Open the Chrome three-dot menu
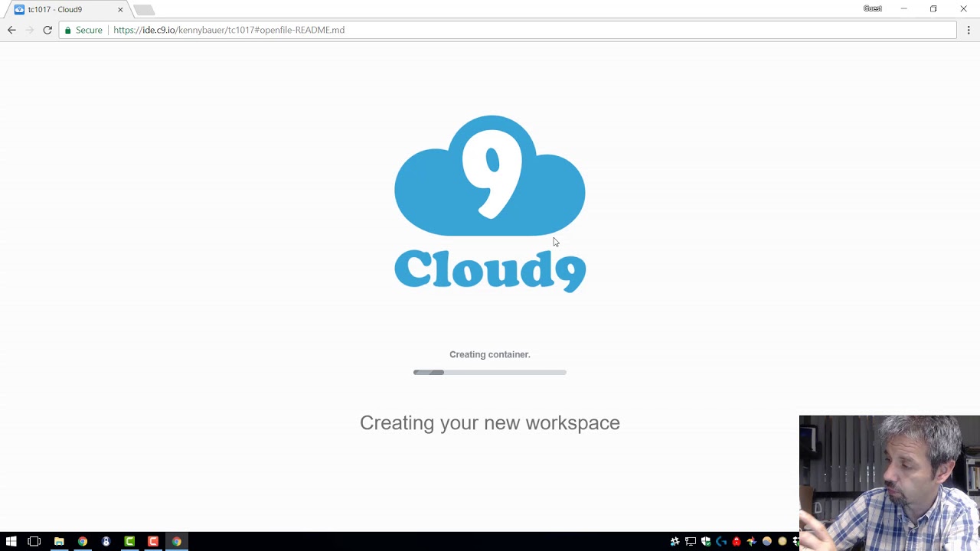Screen dimensions: 980x551 969,30
